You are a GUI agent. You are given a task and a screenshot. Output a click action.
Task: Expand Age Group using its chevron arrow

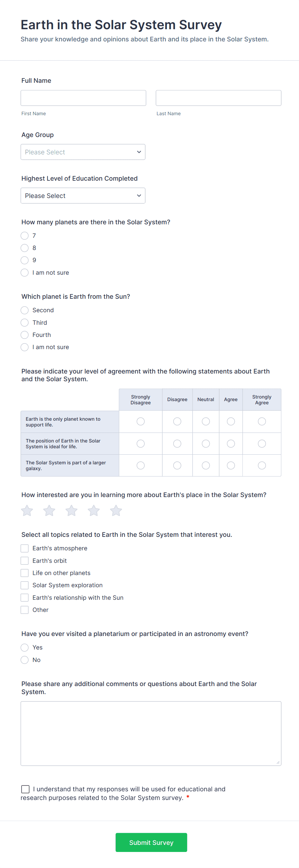click(x=139, y=152)
